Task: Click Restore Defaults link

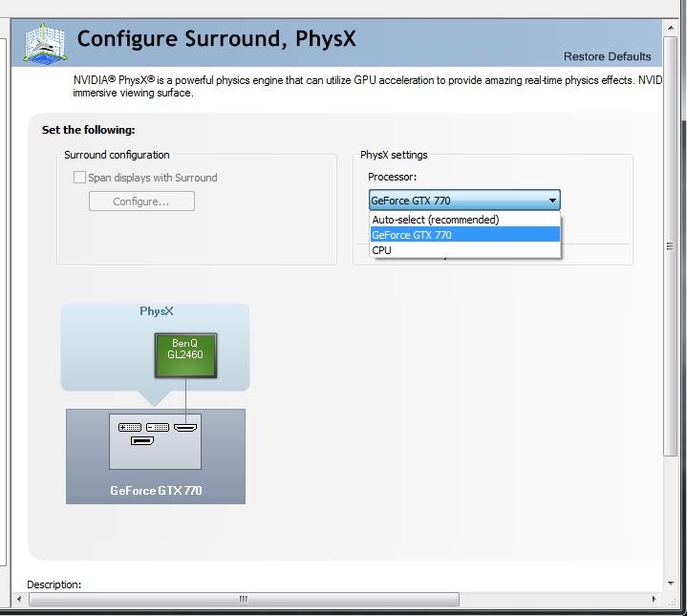Action: (x=607, y=56)
